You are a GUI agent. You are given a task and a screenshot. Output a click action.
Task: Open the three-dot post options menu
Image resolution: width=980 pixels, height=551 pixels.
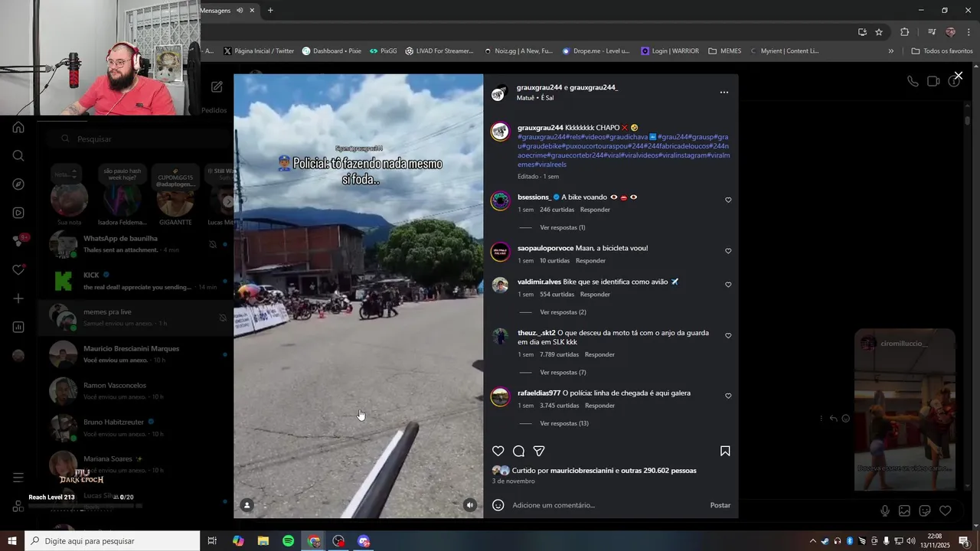click(724, 93)
